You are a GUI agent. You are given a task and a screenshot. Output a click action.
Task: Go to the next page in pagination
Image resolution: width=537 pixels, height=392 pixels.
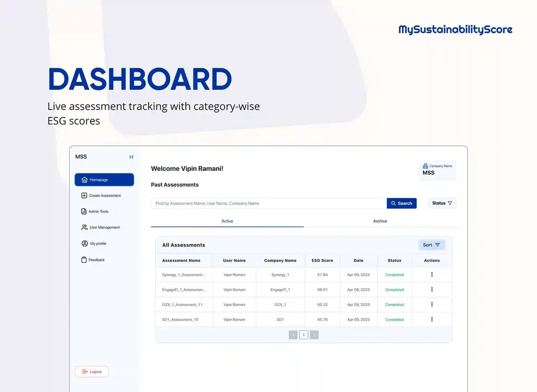(x=314, y=335)
